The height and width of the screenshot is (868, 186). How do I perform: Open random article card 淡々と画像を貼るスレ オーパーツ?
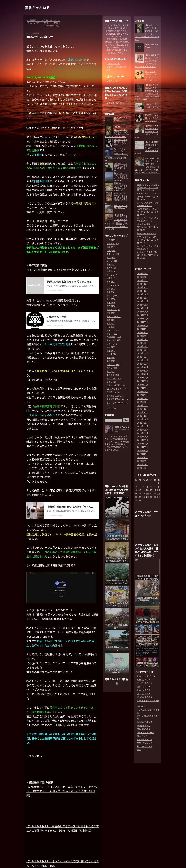(x=117, y=574)
